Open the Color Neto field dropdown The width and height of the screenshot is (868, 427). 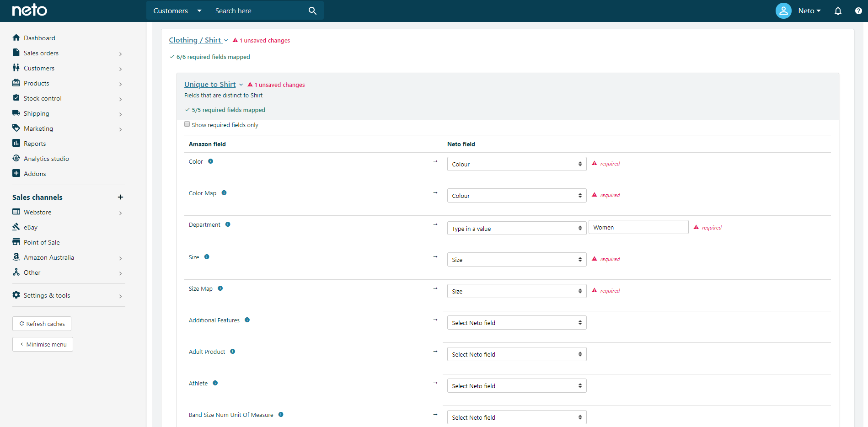tap(517, 164)
